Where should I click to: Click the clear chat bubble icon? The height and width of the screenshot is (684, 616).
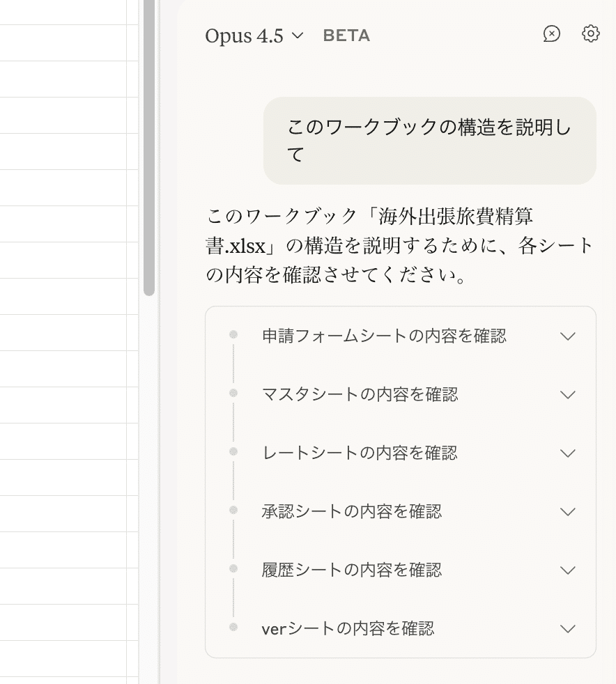[x=551, y=34]
